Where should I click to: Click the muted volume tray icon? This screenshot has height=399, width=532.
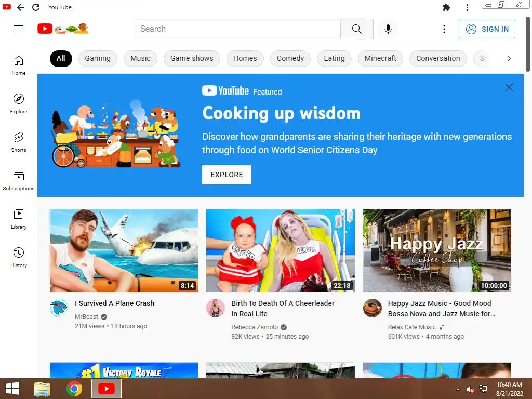pos(470,389)
